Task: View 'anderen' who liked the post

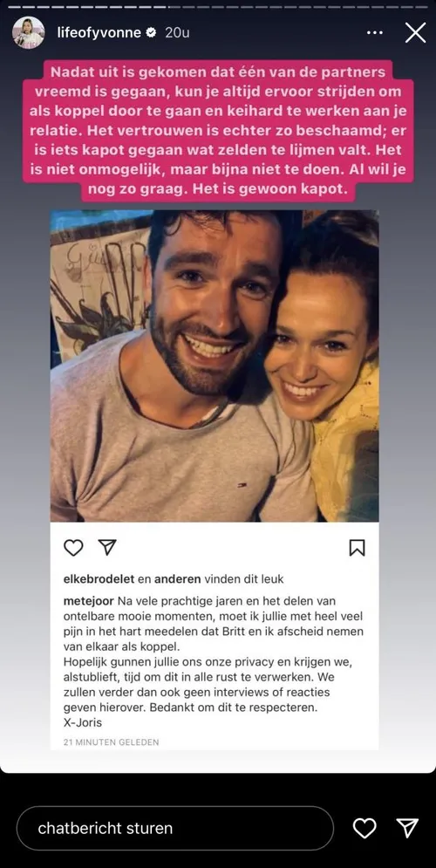Action: [178, 579]
